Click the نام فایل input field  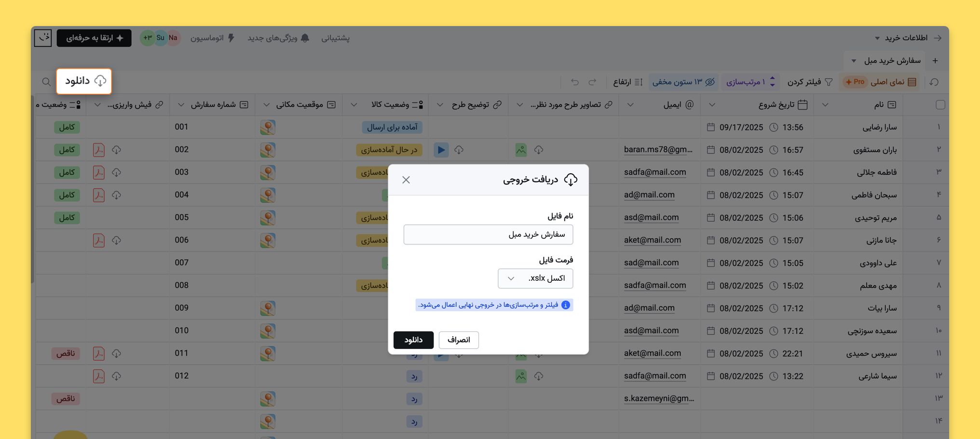pyautogui.click(x=488, y=234)
